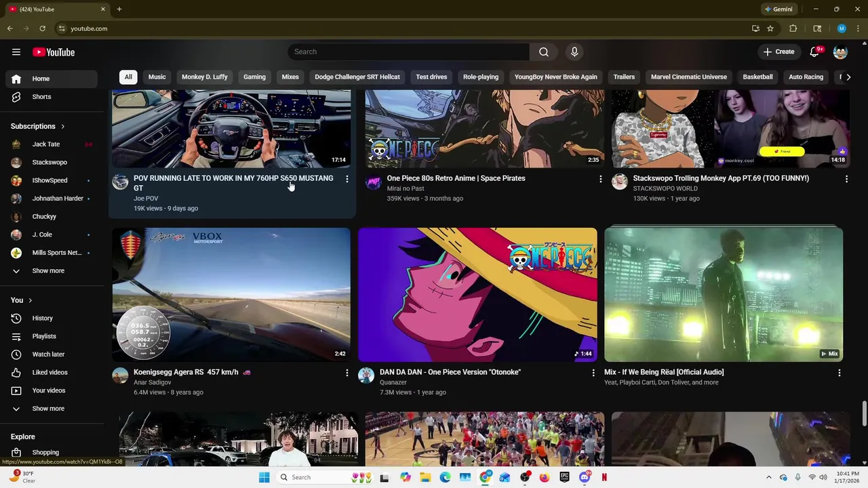
Task: Open YouTube notifications bell
Action: click(815, 52)
